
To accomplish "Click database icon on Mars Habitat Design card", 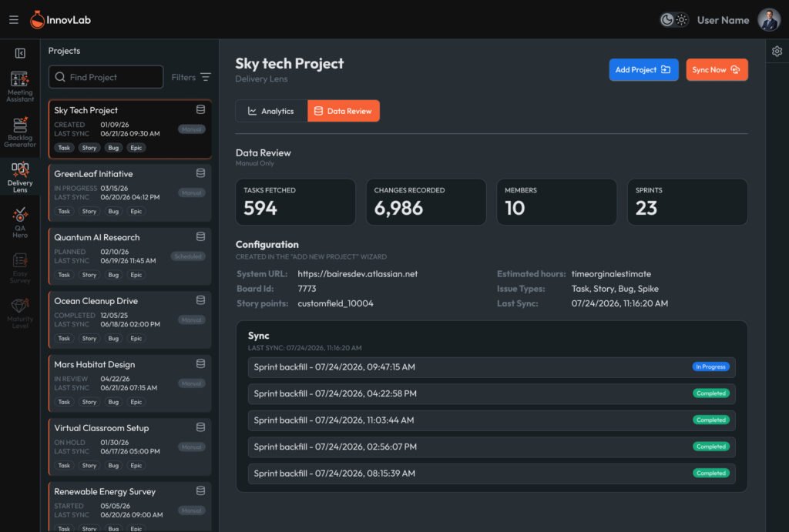I will [200, 363].
